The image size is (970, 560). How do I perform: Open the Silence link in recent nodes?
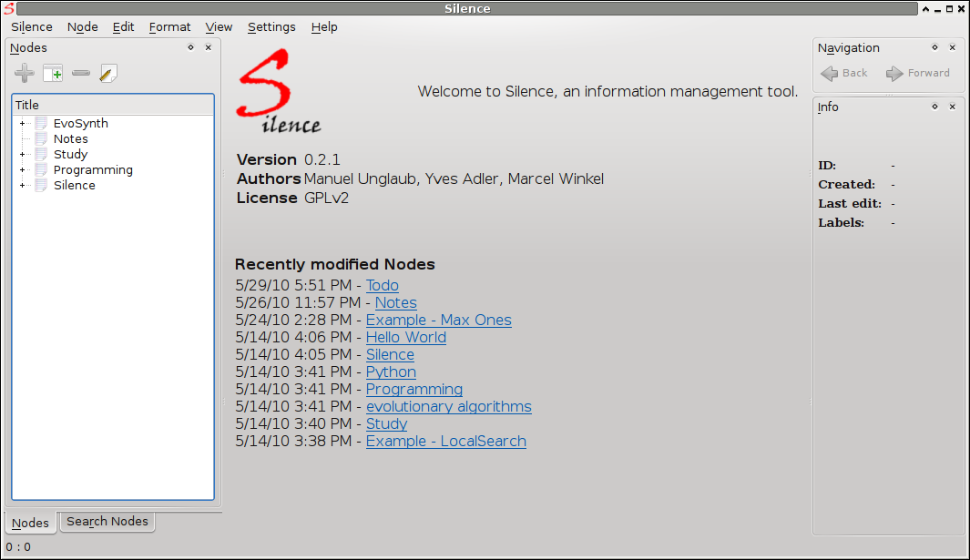[390, 354]
